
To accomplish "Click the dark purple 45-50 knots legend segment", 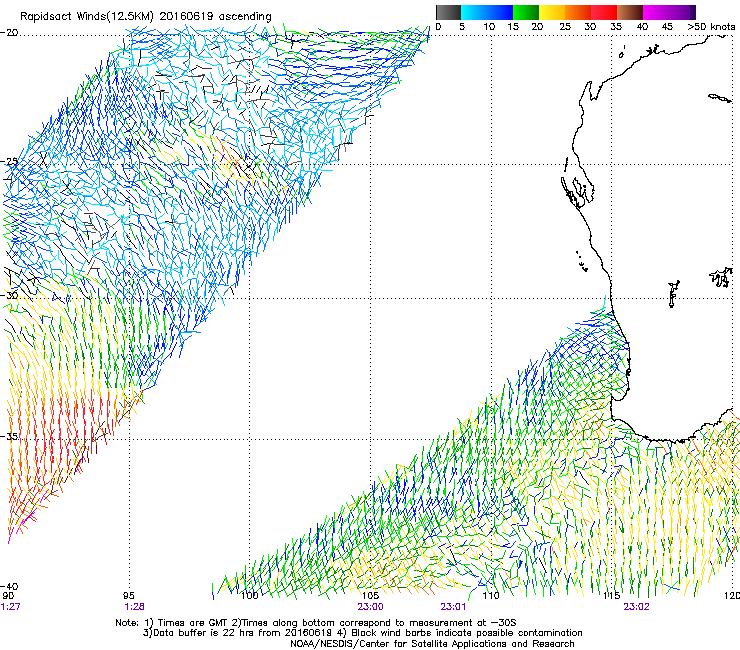I will 682,12.
